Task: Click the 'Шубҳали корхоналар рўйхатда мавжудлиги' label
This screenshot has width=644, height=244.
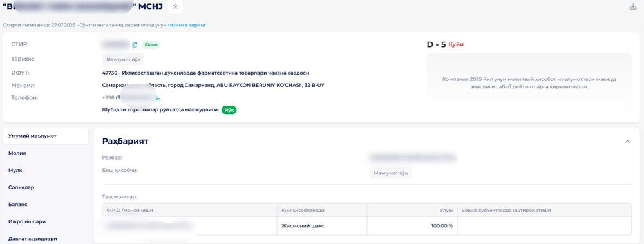Action: 160,110
